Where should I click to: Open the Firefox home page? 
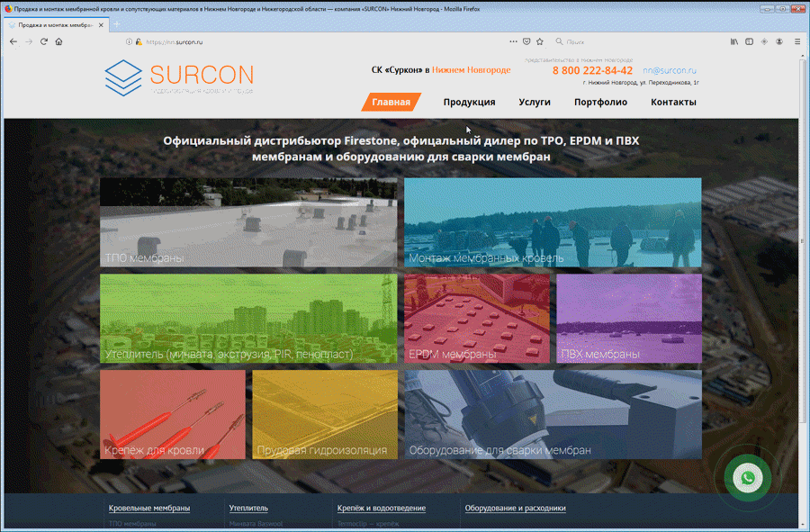coord(58,41)
